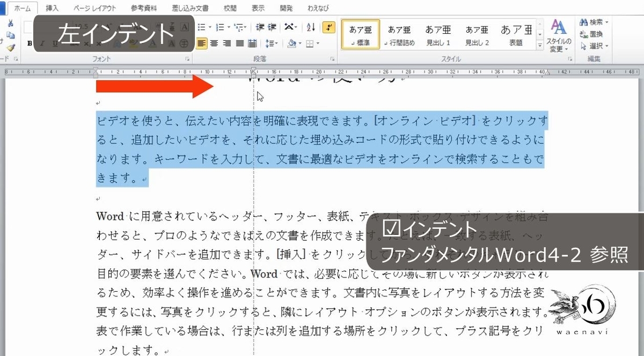Go to the 校閲 tab

230,9
